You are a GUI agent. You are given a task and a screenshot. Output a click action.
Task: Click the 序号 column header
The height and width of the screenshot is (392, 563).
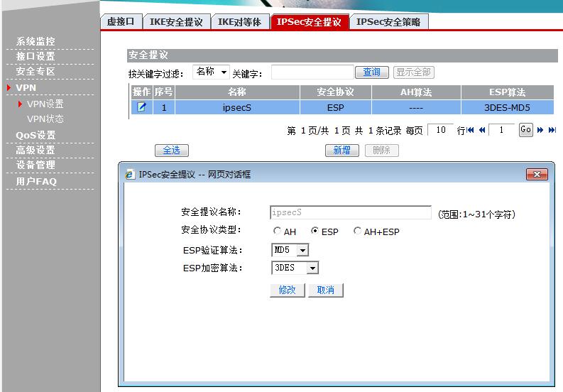pyautogui.click(x=164, y=92)
